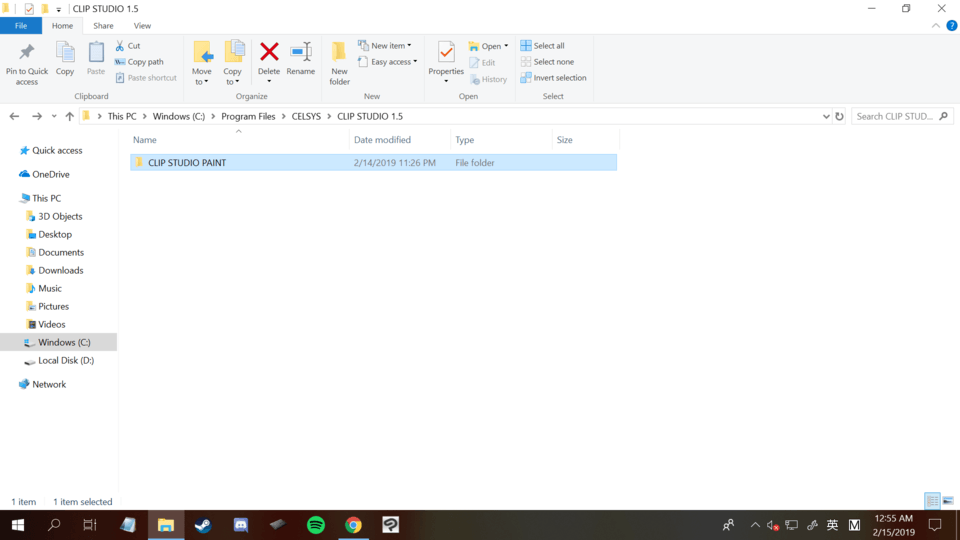Switch to details view icon bottom right

point(932,501)
